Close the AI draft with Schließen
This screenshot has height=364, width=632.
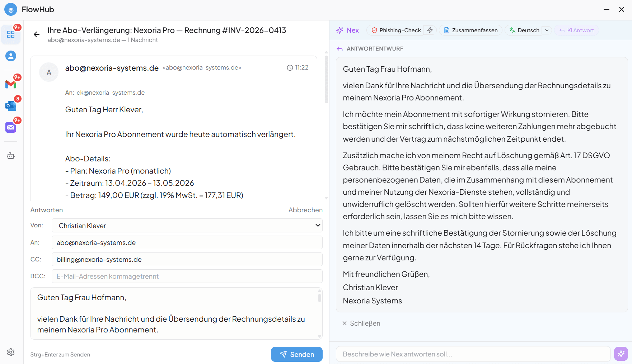click(361, 323)
